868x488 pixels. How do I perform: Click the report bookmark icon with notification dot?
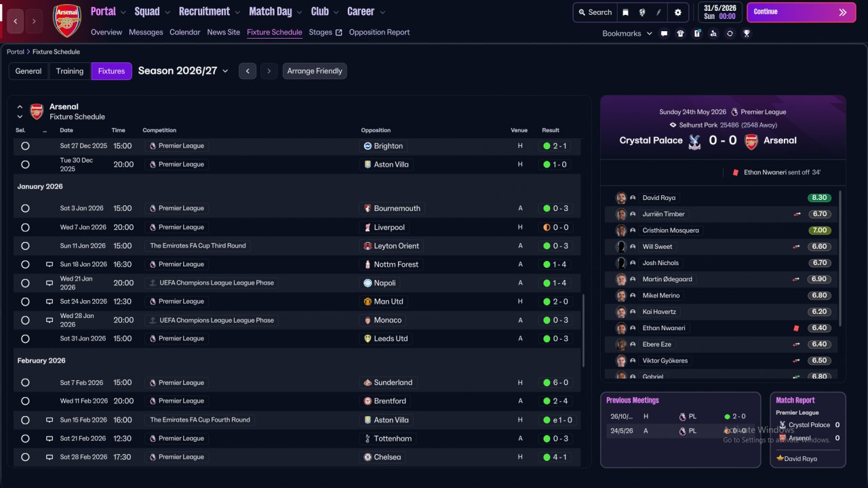click(697, 33)
